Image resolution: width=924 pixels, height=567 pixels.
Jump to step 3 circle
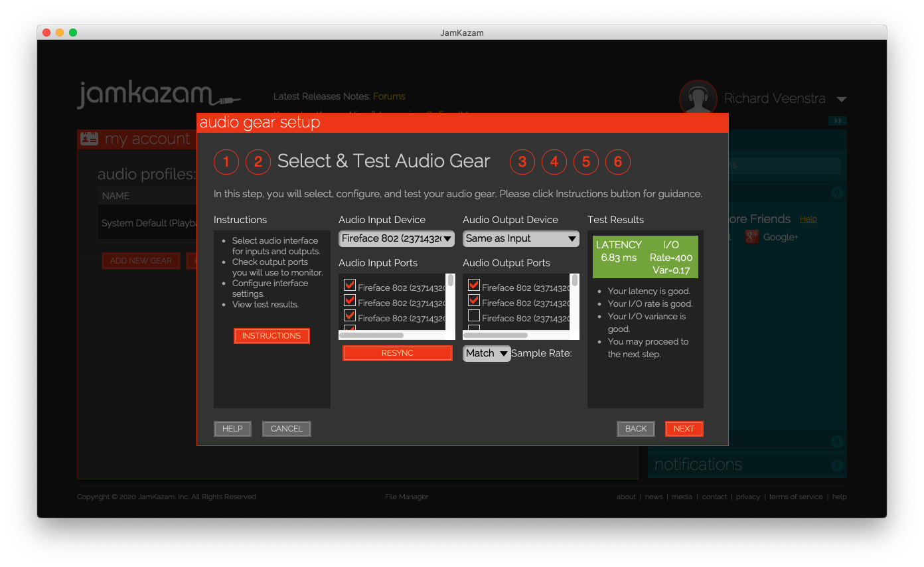pos(522,161)
